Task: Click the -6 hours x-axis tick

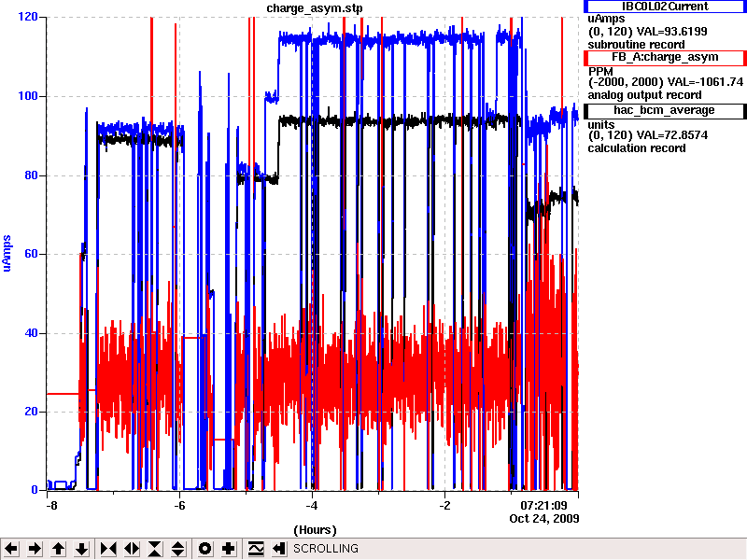Action: [x=179, y=505]
